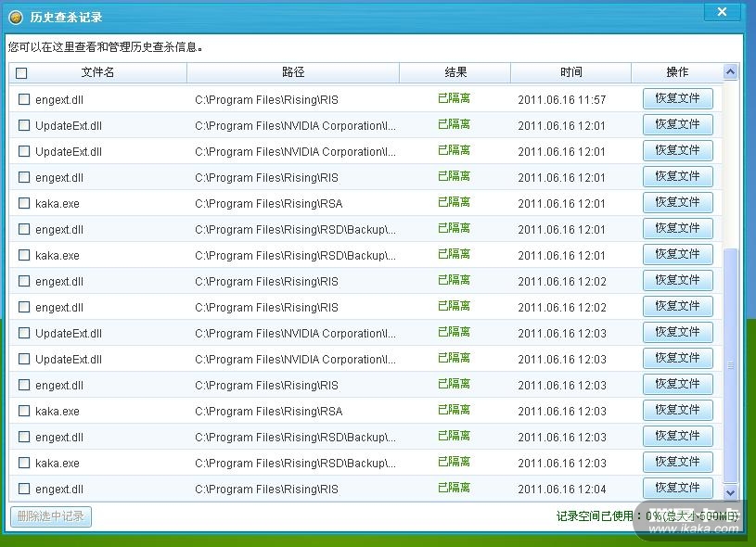The width and height of the screenshot is (756, 547).
Task: Check the engext.dll row dated 12:04
Action: [23, 489]
